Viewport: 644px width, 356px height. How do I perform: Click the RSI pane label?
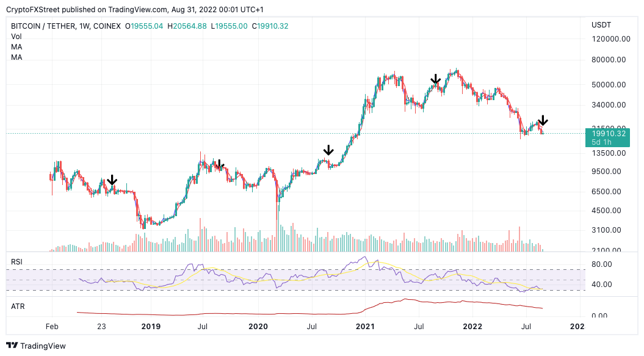click(16, 262)
